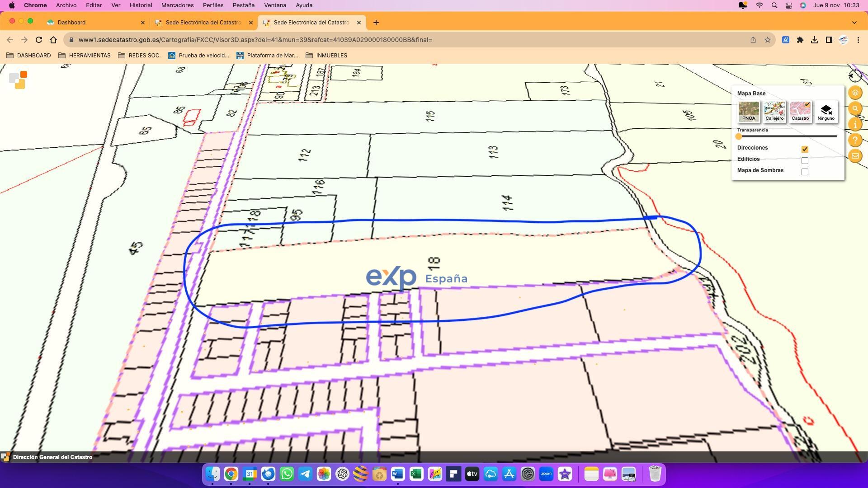Open the Historial menu
The width and height of the screenshot is (868, 488).
point(141,5)
